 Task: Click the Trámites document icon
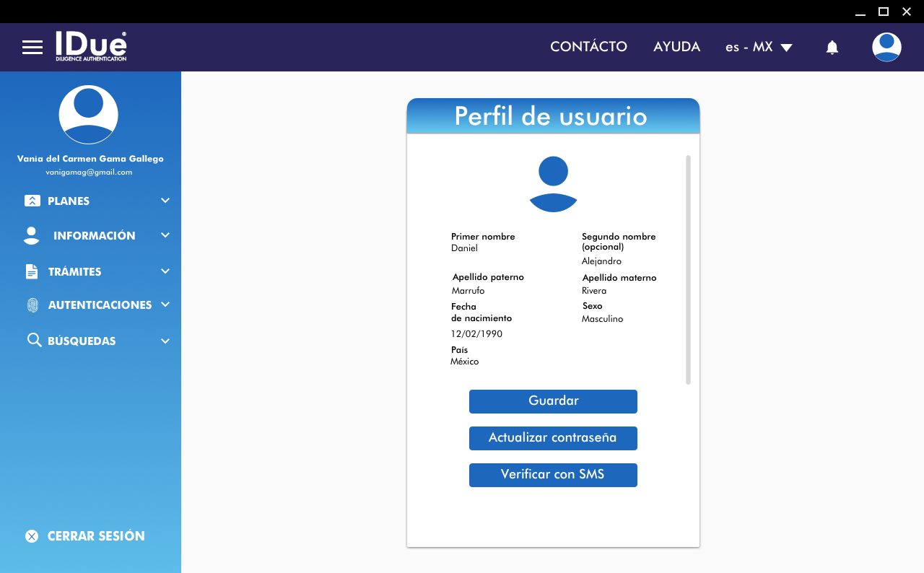(x=32, y=271)
